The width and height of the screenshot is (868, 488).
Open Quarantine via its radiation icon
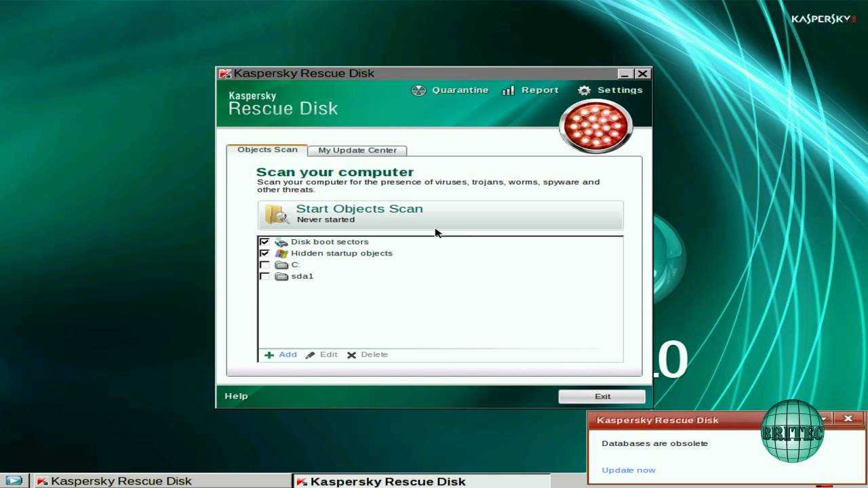(419, 91)
